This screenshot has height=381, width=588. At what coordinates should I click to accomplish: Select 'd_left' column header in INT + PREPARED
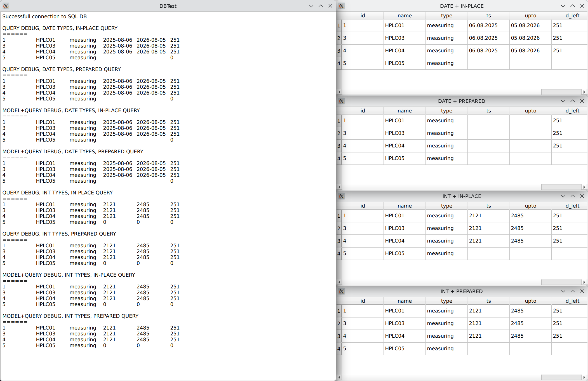click(x=572, y=301)
